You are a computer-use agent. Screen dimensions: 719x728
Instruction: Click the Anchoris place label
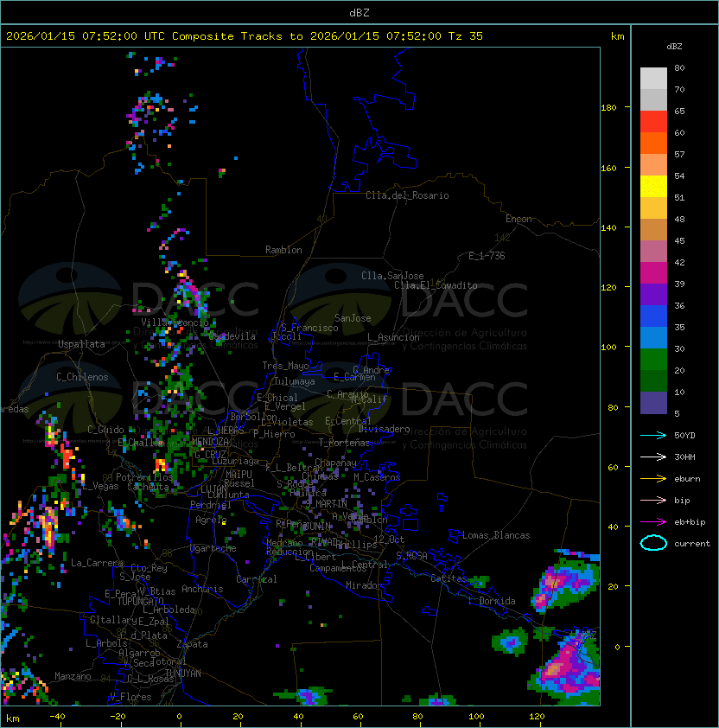202,589
